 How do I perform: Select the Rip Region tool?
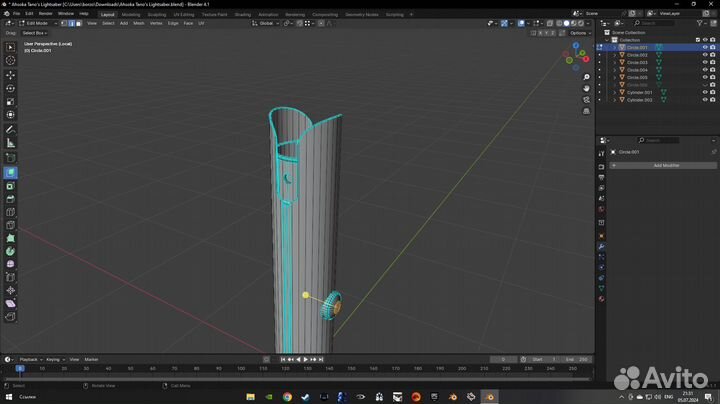tap(10, 316)
